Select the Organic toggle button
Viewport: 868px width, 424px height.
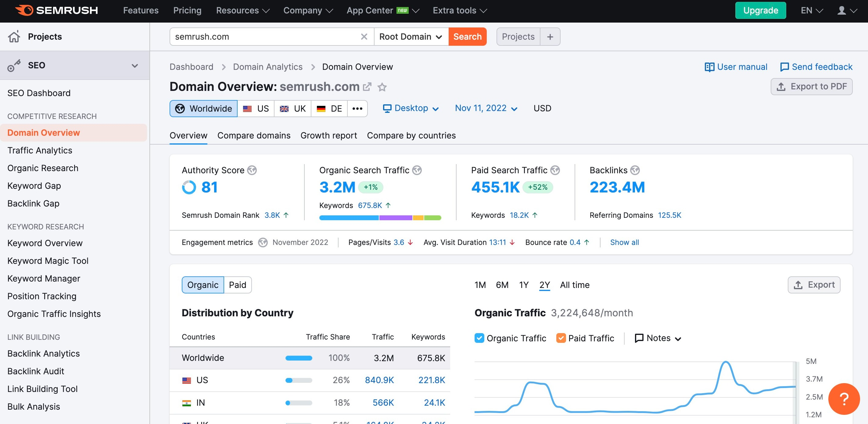(x=203, y=285)
